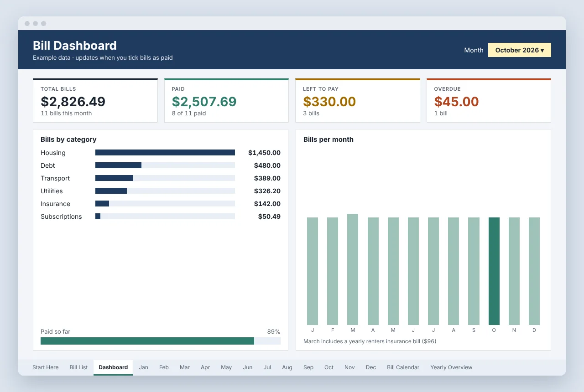584x392 pixels.
Task: Switch to the Oct sheet tab
Action: (329, 367)
